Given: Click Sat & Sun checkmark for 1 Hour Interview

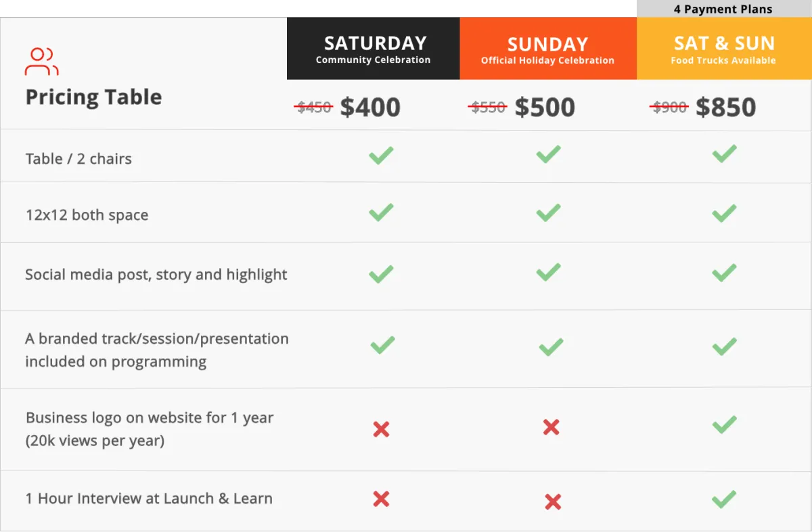Looking at the screenshot, I should tap(724, 500).
